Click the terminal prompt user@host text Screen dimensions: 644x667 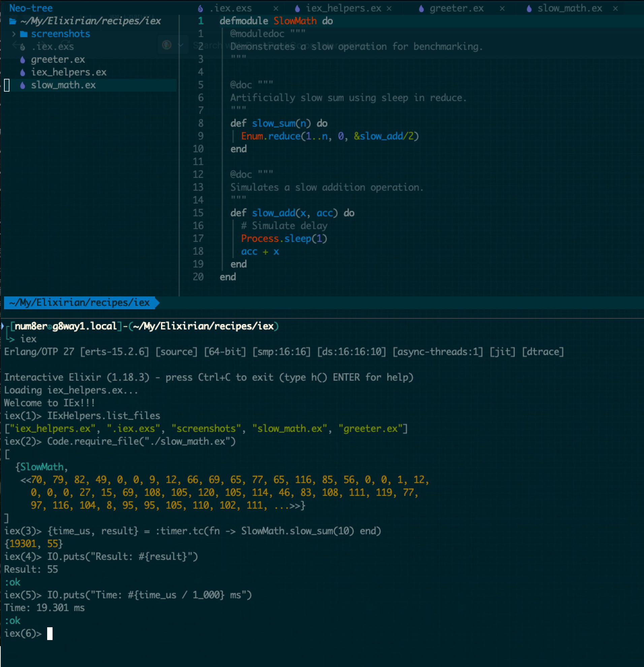click(66, 326)
